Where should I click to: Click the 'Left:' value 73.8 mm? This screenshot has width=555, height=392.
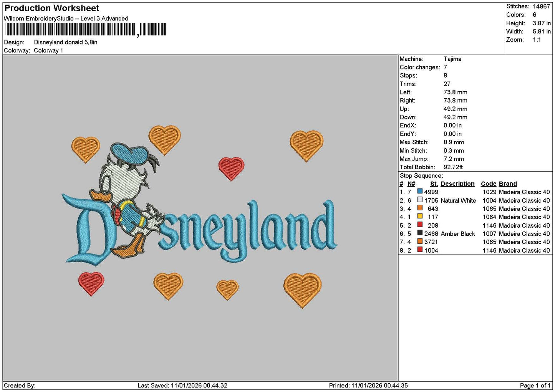tap(456, 92)
